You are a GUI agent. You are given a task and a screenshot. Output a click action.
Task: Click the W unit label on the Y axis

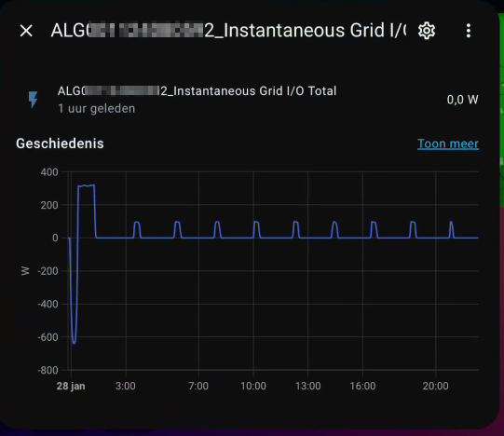[x=25, y=271]
